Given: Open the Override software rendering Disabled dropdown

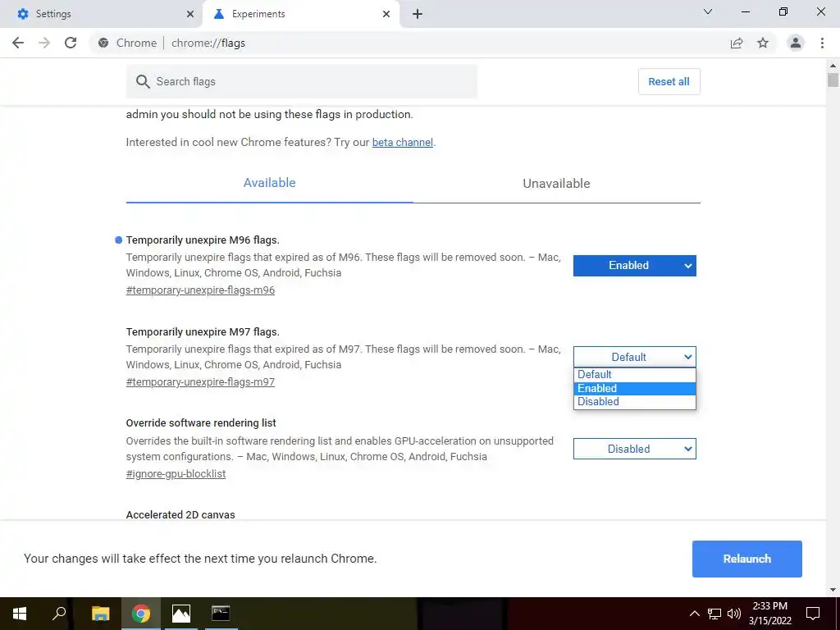Looking at the screenshot, I should (x=635, y=449).
